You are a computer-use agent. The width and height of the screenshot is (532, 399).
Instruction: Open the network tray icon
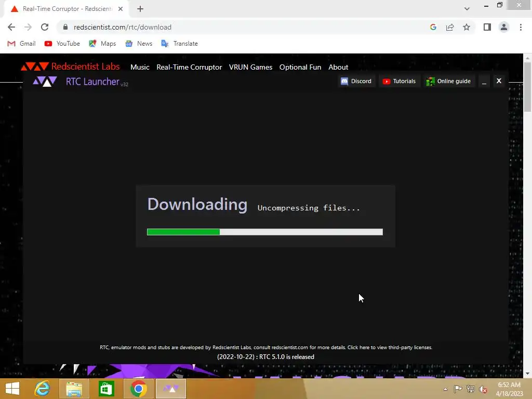click(x=471, y=389)
